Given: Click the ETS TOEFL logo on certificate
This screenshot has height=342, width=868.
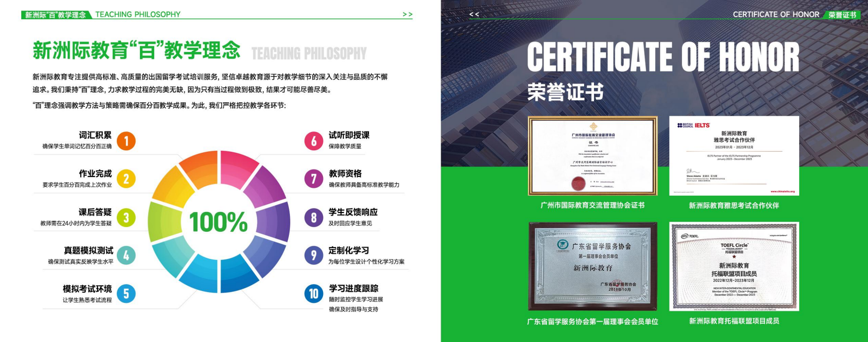Looking at the screenshot, I should coord(690,236).
